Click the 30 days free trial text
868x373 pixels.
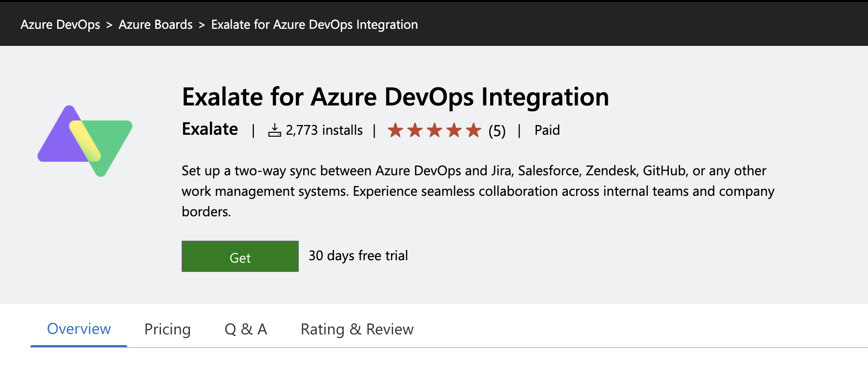point(358,255)
